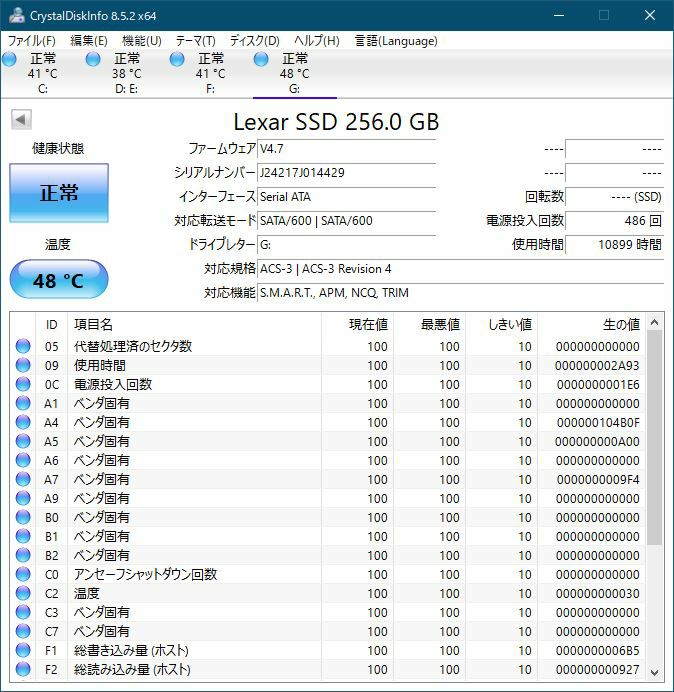The image size is (674, 692).
Task: Click the standard field ACS-3 Revision 4
Action: click(460, 269)
